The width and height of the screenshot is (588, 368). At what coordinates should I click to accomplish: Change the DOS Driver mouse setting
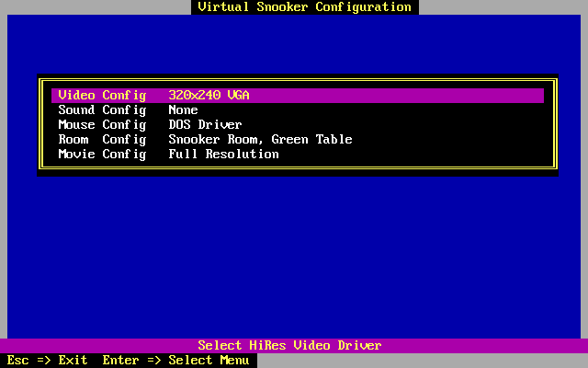(x=205, y=125)
